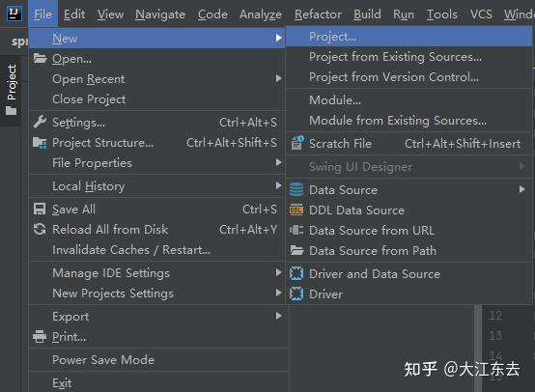535x392 pixels.
Task: Expand the Local History submenu arrow
Action: 279,185
